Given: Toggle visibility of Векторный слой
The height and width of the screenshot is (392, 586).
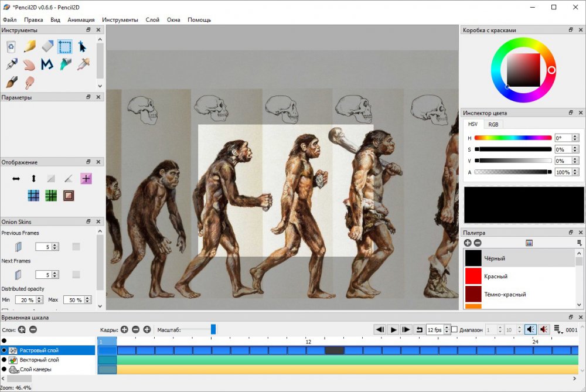Looking at the screenshot, I should 4,360.
